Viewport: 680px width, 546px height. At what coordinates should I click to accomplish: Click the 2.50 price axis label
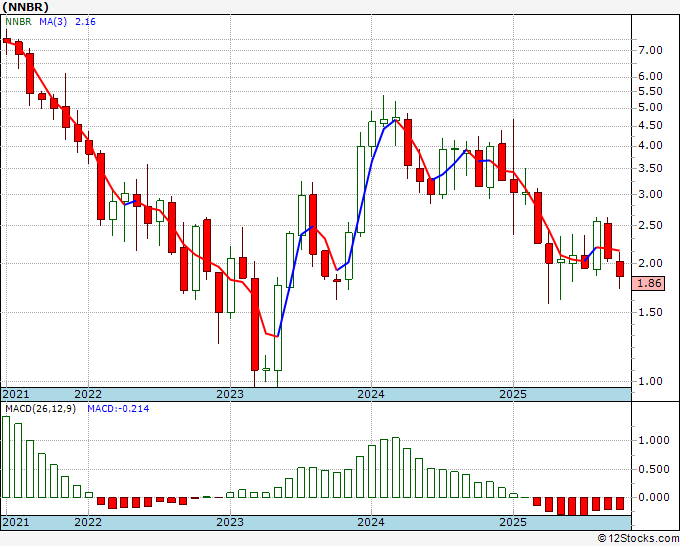tap(650, 226)
